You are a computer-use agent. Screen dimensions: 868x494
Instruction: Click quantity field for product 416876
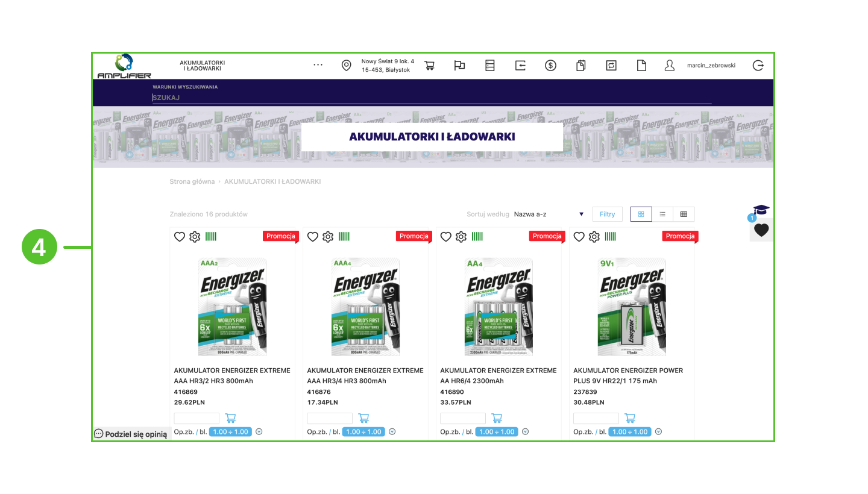click(x=330, y=418)
